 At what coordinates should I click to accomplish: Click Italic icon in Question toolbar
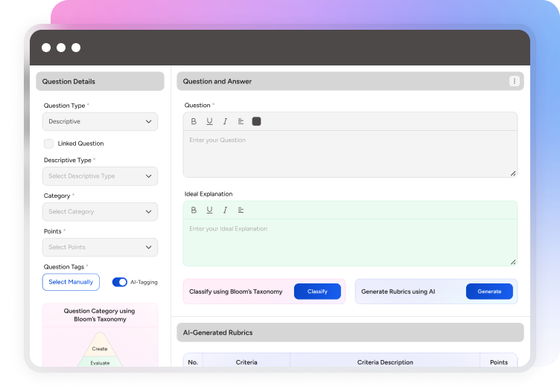225,121
